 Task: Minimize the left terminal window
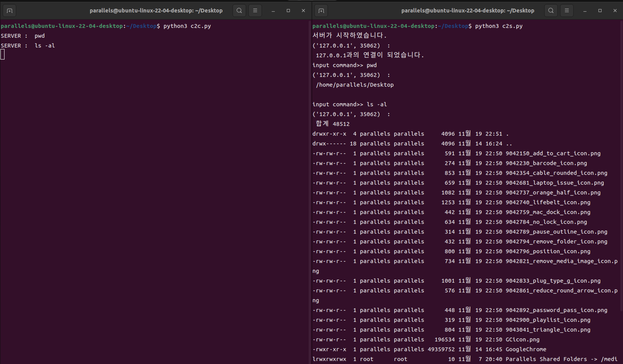(x=273, y=11)
